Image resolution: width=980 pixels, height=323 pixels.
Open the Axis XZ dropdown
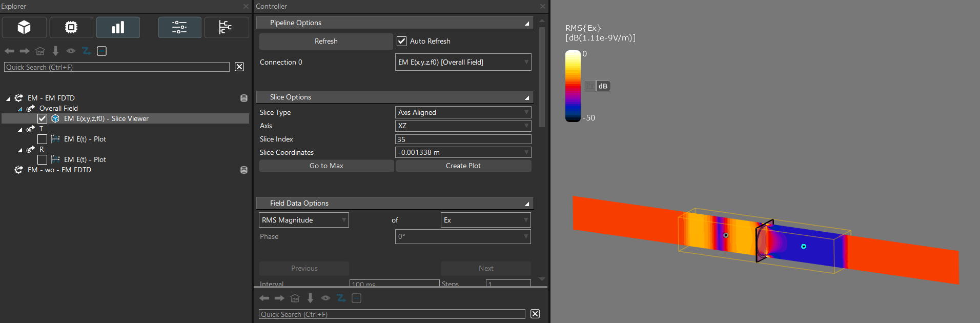coord(463,126)
